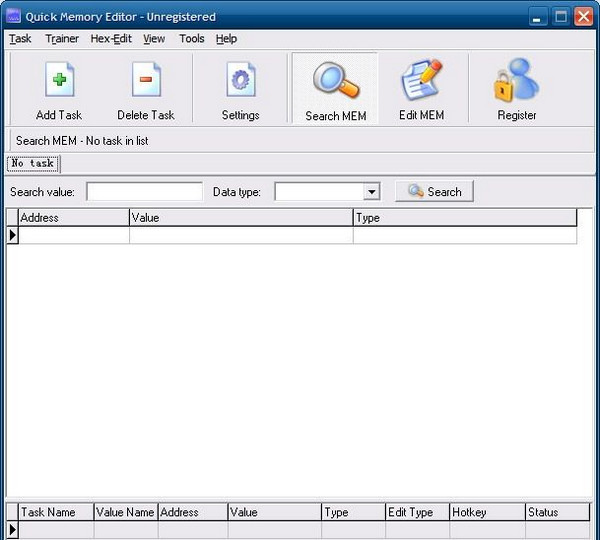Expand the Data type dropdown arrow
This screenshot has width=600, height=540.
(371, 192)
